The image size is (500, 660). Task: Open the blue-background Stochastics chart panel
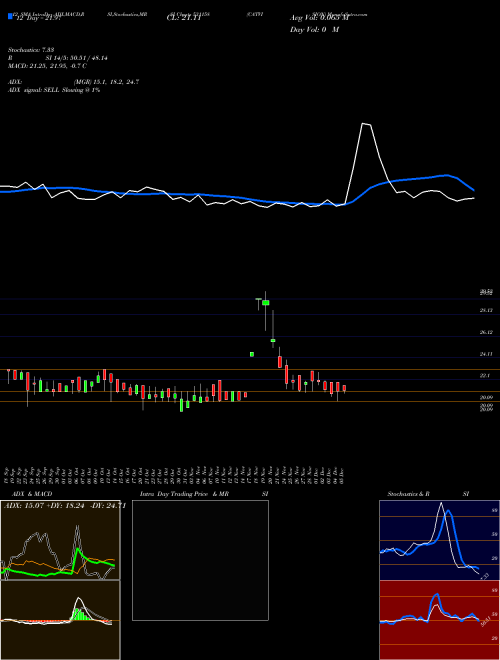pyautogui.click(x=439, y=540)
